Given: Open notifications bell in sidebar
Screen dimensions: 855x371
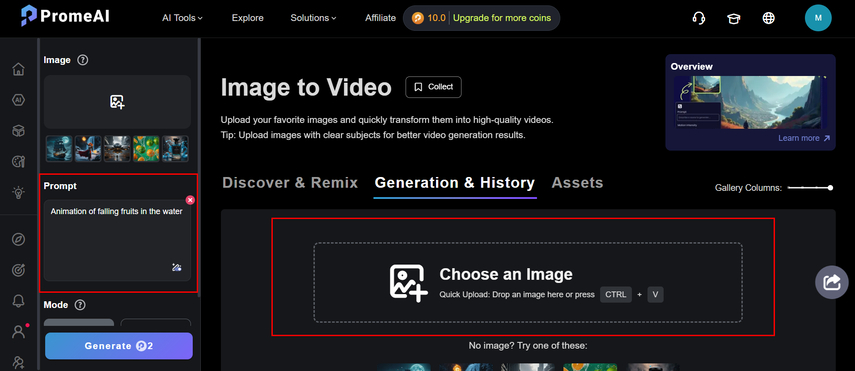Looking at the screenshot, I should coord(19,301).
